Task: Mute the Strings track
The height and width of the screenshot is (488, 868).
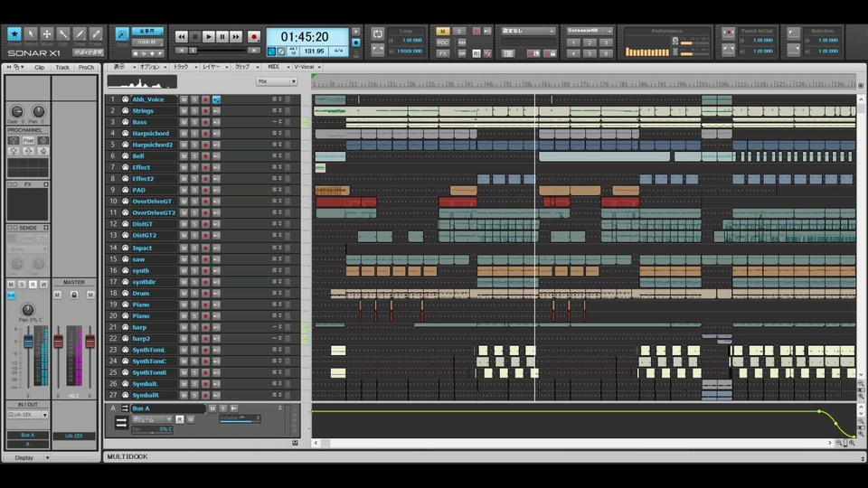Action: [x=184, y=111]
